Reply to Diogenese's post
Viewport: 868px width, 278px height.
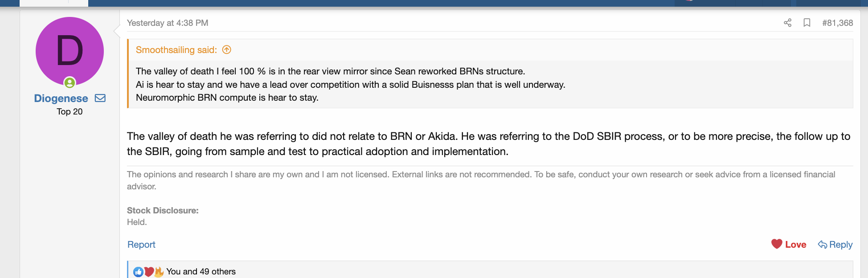pos(835,245)
